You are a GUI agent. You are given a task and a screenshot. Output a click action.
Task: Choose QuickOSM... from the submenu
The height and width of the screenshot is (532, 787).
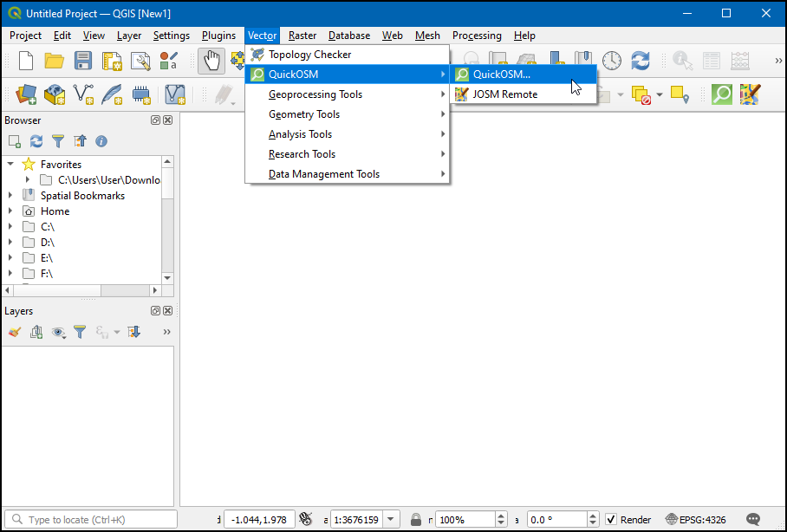(501, 75)
